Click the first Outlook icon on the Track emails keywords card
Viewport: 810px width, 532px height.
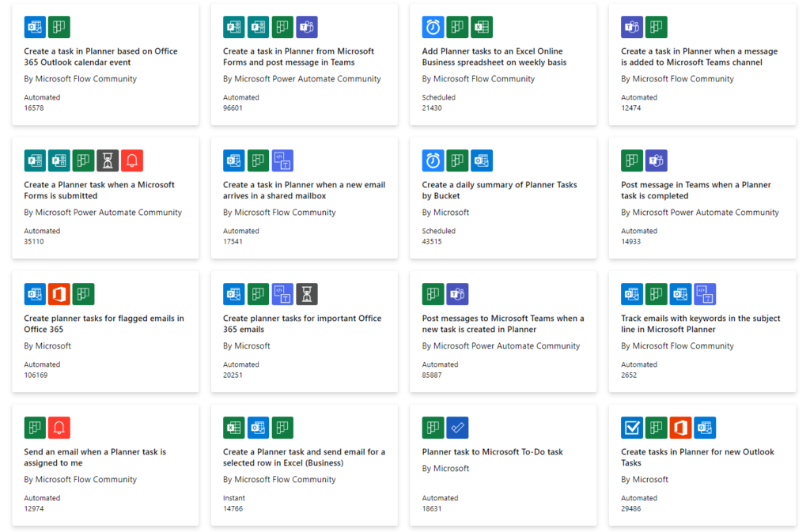pos(632,294)
